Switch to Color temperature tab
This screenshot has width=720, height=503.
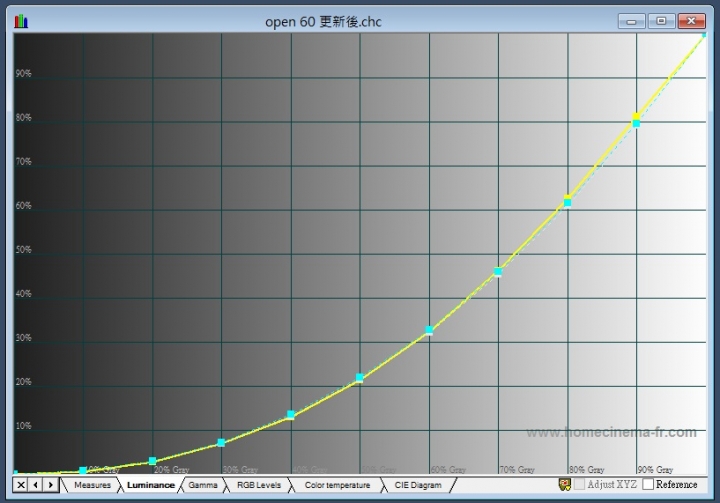337,485
